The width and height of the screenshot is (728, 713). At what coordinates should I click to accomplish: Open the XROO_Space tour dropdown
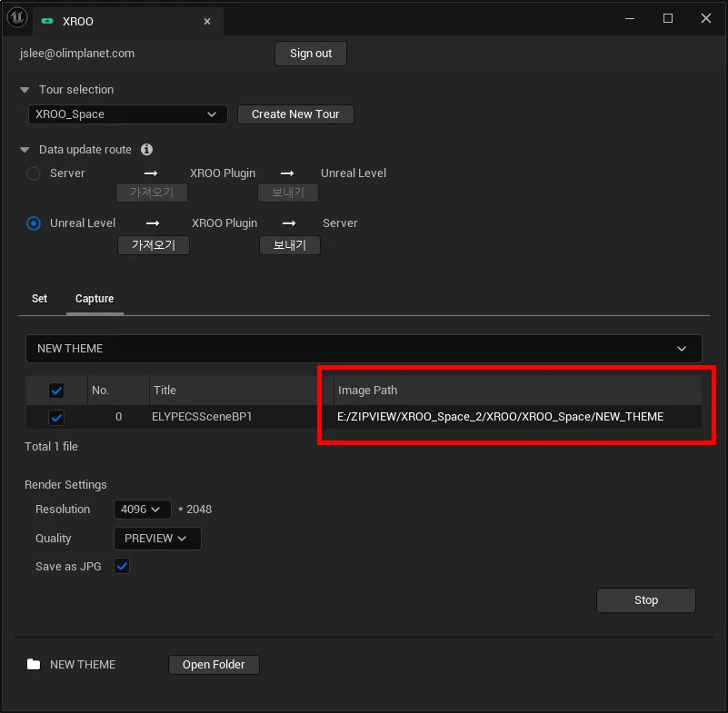127,114
